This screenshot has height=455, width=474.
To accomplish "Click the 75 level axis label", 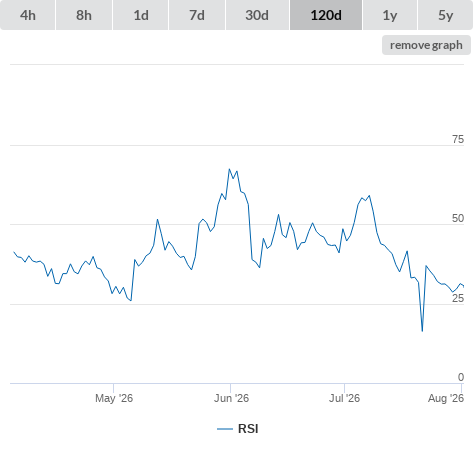I will click(458, 139).
